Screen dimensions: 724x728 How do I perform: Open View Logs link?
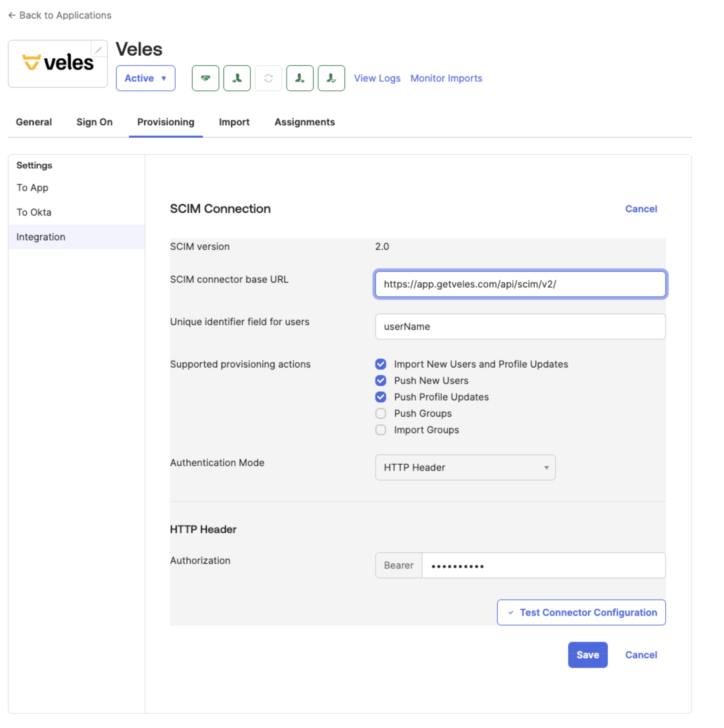pyautogui.click(x=377, y=78)
